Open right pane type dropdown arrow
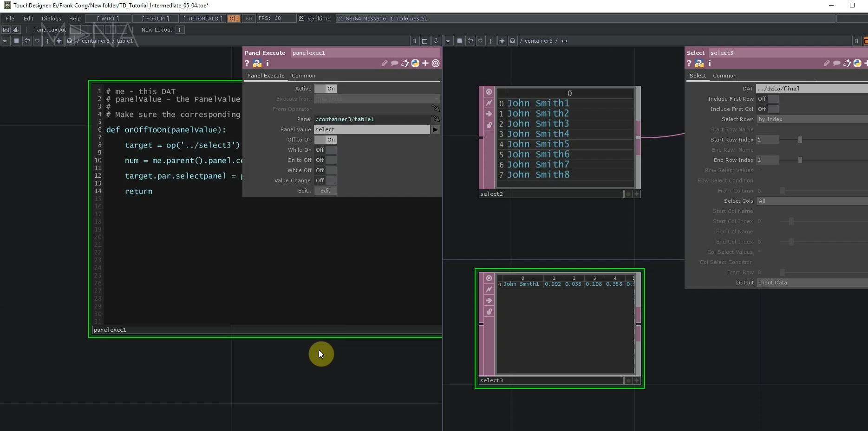 point(448,41)
